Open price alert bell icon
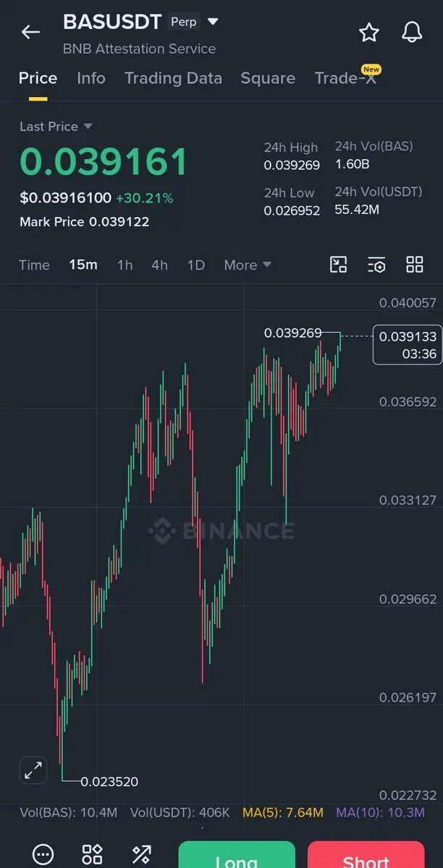The height and width of the screenshot is (868, 443). [x=412, y=32]
